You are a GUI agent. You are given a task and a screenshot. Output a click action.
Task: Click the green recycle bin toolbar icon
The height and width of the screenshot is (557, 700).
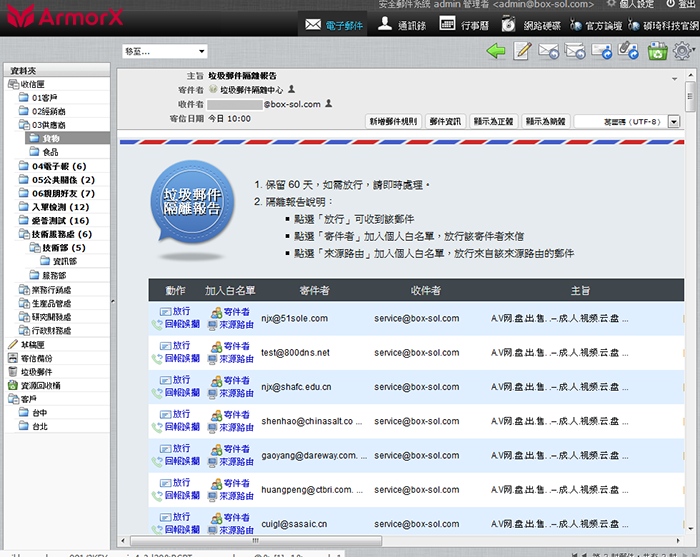[x=657, y=51]
